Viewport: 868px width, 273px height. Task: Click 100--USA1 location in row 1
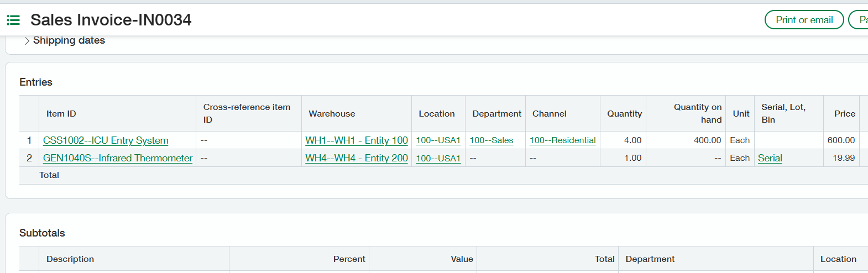point(438,140)
